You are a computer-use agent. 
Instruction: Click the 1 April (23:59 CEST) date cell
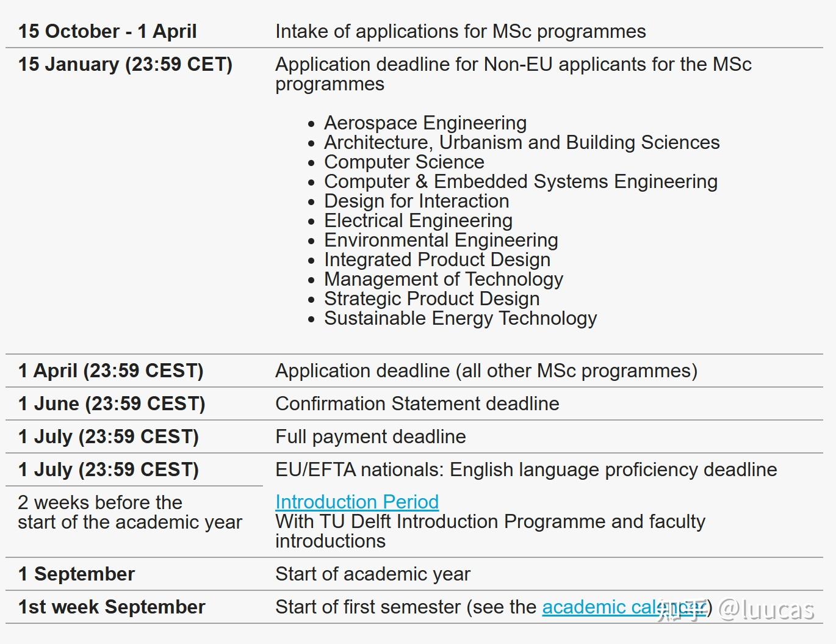110,371
